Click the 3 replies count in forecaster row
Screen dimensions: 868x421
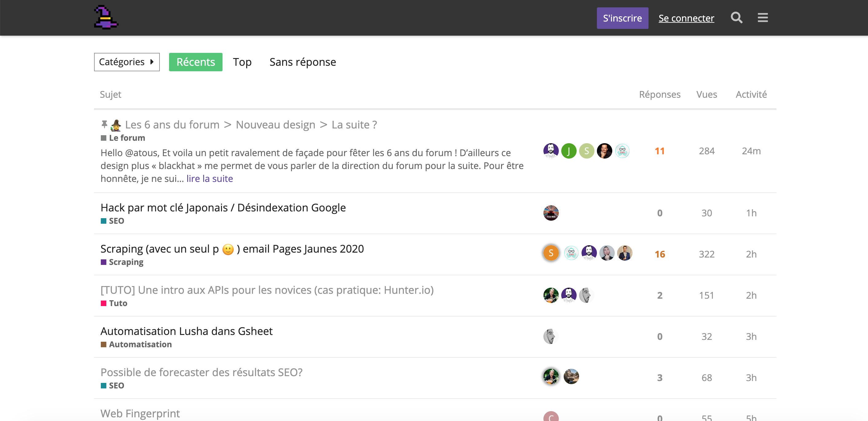[x=660, y=378]
